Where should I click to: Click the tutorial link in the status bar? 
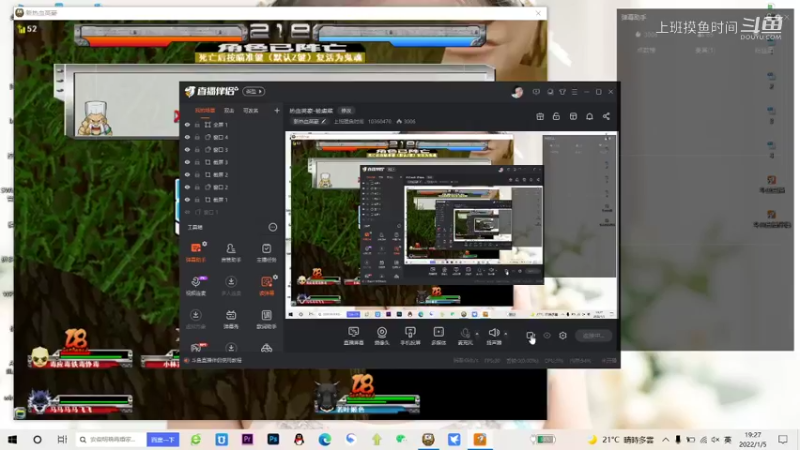pos(217,360)
